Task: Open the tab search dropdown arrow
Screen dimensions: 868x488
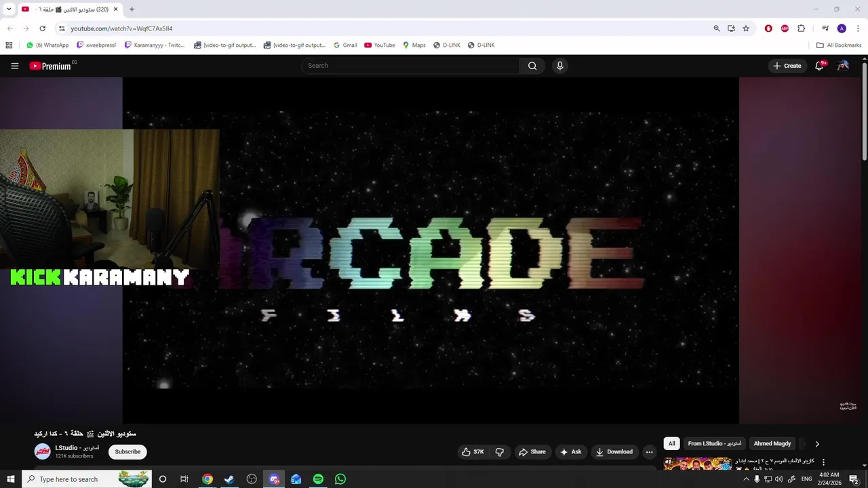Action: (9, 9)
